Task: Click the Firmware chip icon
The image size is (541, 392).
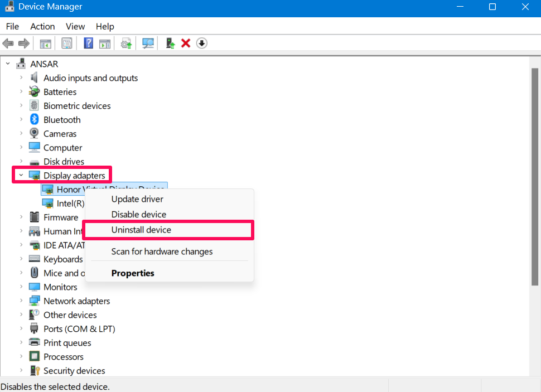Action: (34, 217)
